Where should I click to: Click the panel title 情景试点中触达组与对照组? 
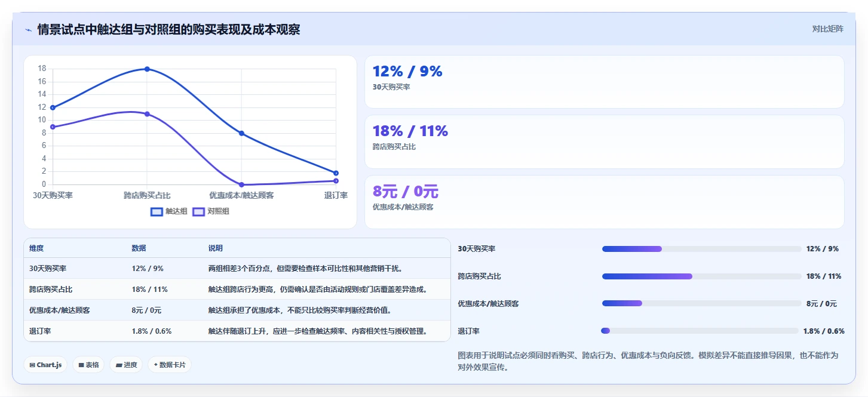tap(168, 30)
